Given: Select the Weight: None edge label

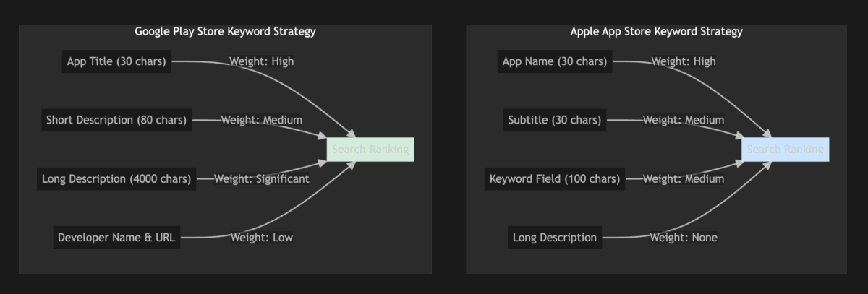Looking at the screenshot, I should (x=684, y=237).
